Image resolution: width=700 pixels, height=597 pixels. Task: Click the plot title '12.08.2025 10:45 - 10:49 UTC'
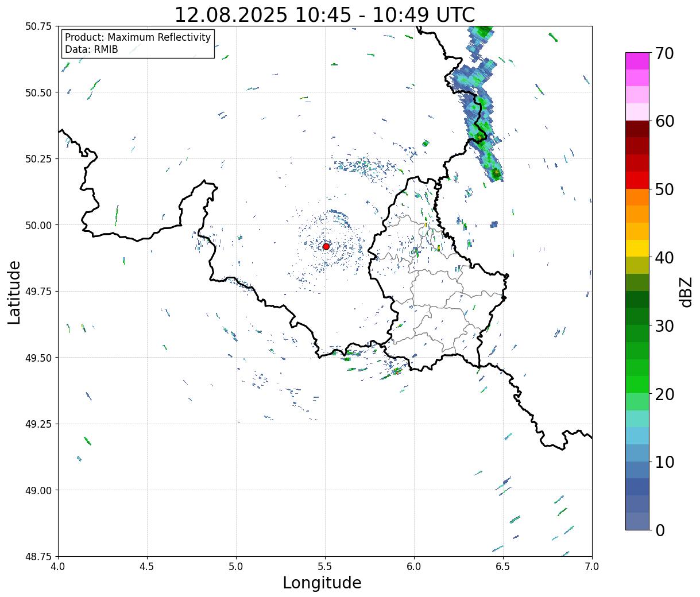325,14
